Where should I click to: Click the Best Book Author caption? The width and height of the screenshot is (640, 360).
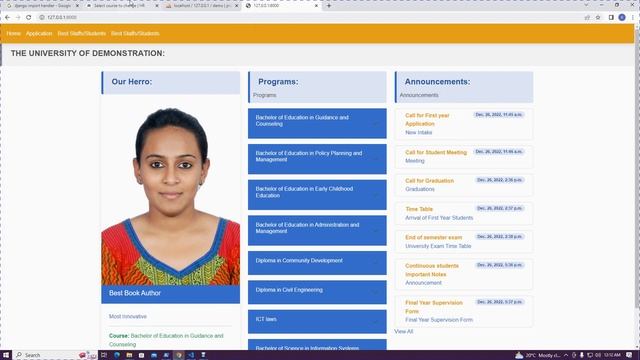(135, 293)
